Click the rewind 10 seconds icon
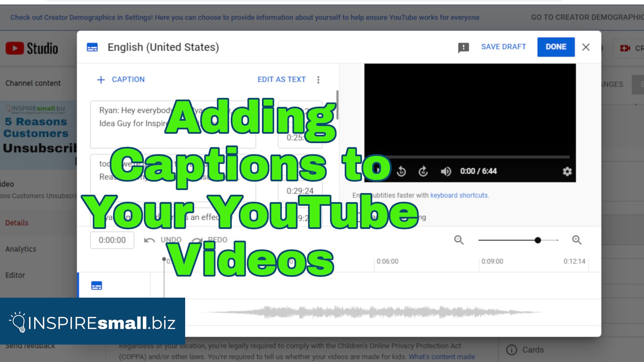The height and width of the screenshot is (362, 644). click(401, 171)
